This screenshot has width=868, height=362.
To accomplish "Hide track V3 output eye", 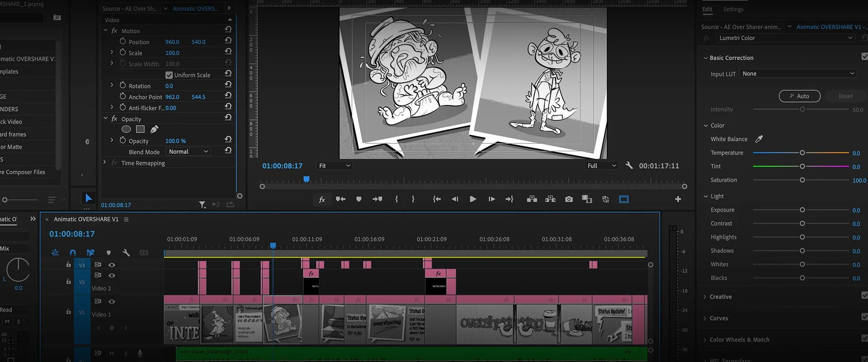I will [112, 265].
